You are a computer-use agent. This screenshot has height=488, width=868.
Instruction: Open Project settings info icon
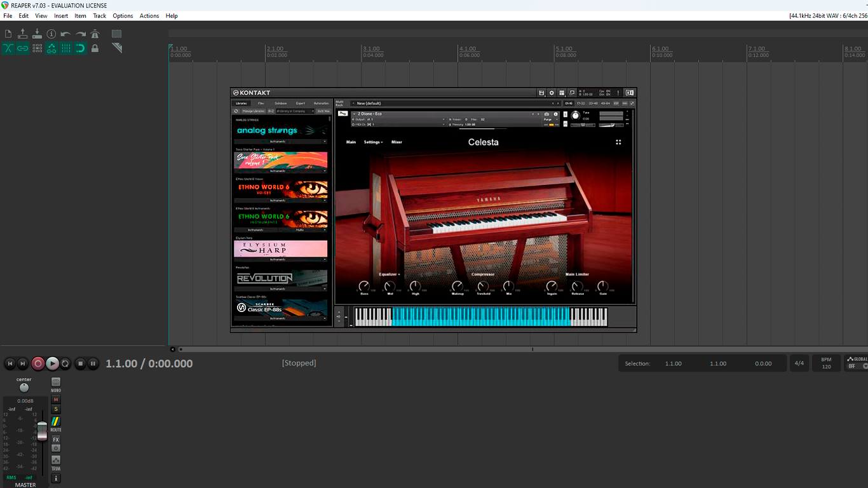[x=51, y=34]
